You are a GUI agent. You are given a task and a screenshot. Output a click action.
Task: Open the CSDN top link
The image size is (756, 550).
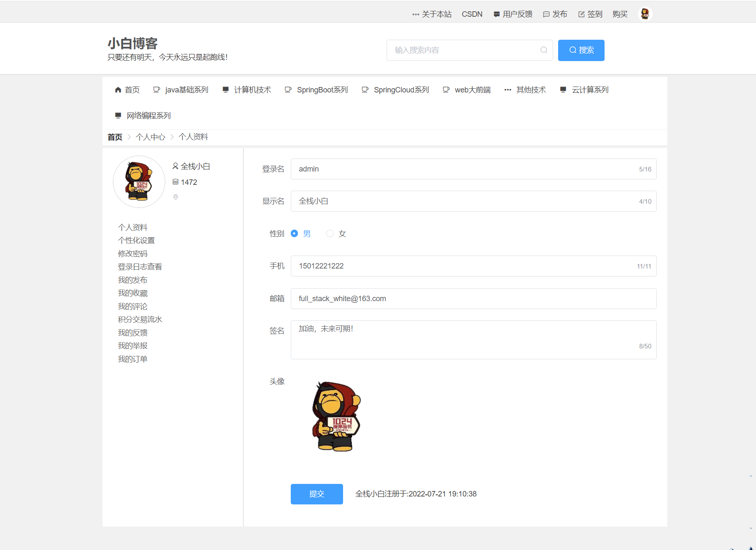pyautogui.click(x=472, y=14)
